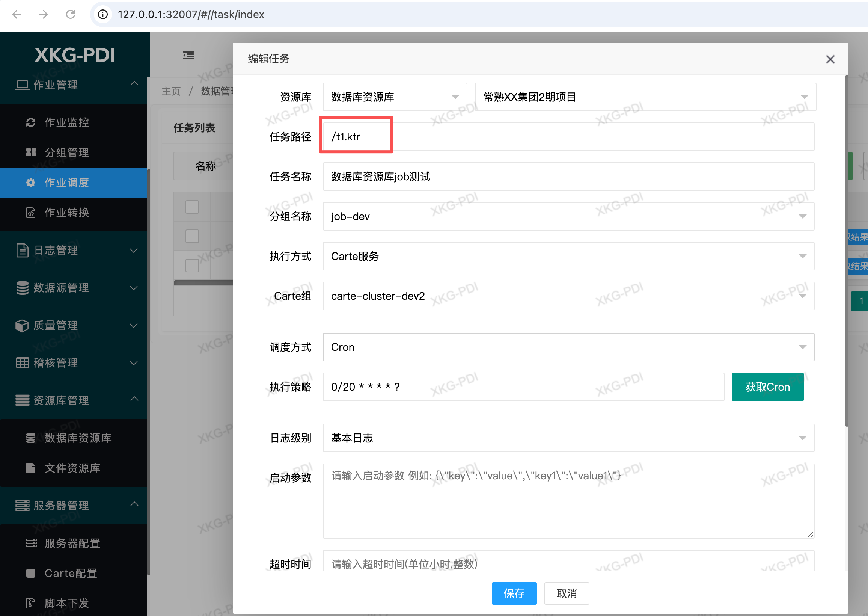Click the 分组管理 grid icon
Screen dimensions: 868x616
click(31, 152)
